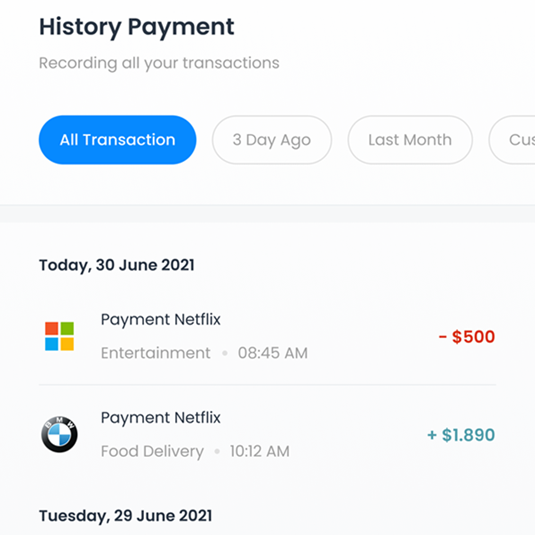The image size is (535, 535).
Task: Switch to the 3 Day Ago filter
Action: click(x=272, y=140)
